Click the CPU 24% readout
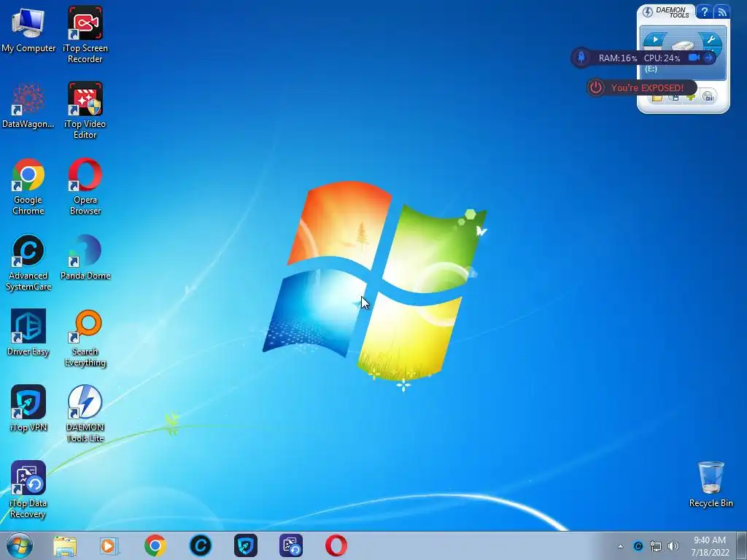Image resolution: width=747 pixels, height=560 pixels. pos(662,58)
